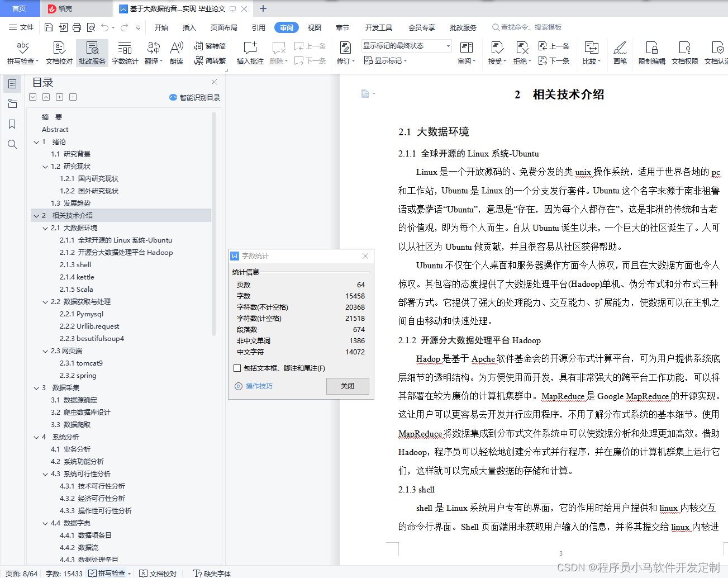Collapse the 4.3 系统可行性分析 node
Screen dimensions: 728x578
click(x=45, y=474)
